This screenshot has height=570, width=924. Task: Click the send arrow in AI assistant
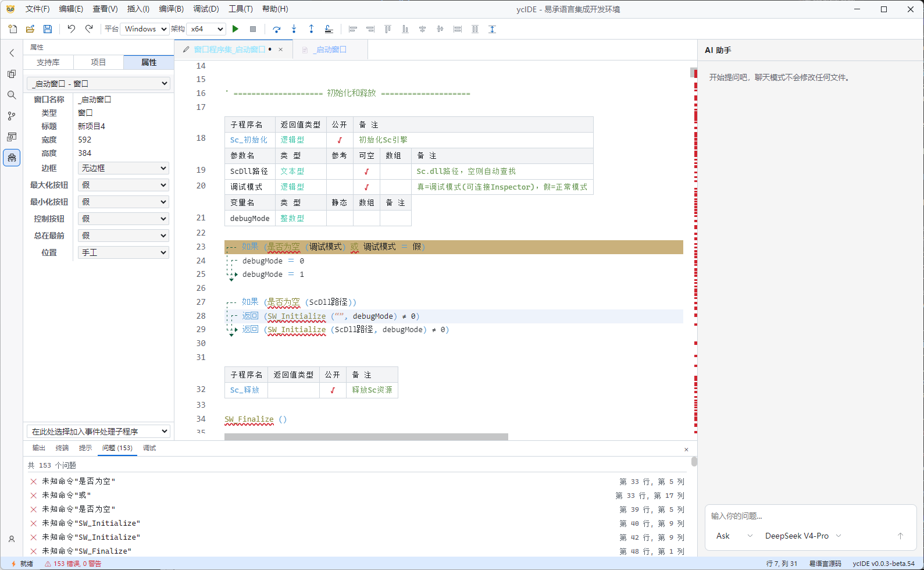(x=900, y=536)
